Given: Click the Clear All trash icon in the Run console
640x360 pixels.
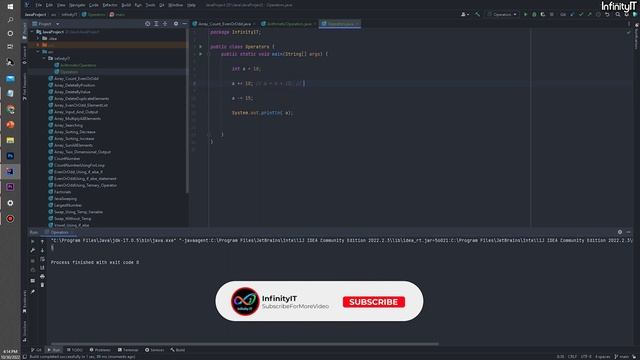Looking at the screenshot, I should [42, 285].
